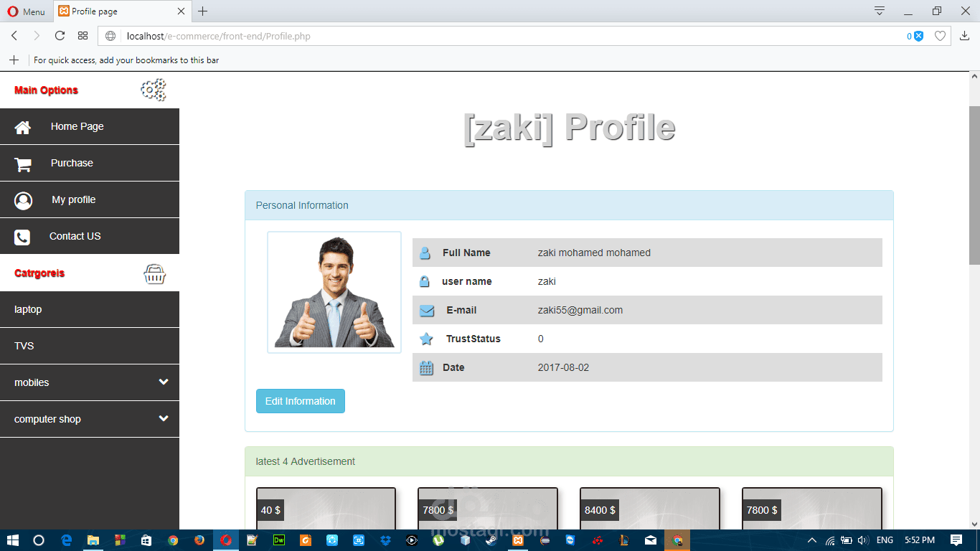
Task: Click the Edit Information button
Action: (x=301, y=401)
